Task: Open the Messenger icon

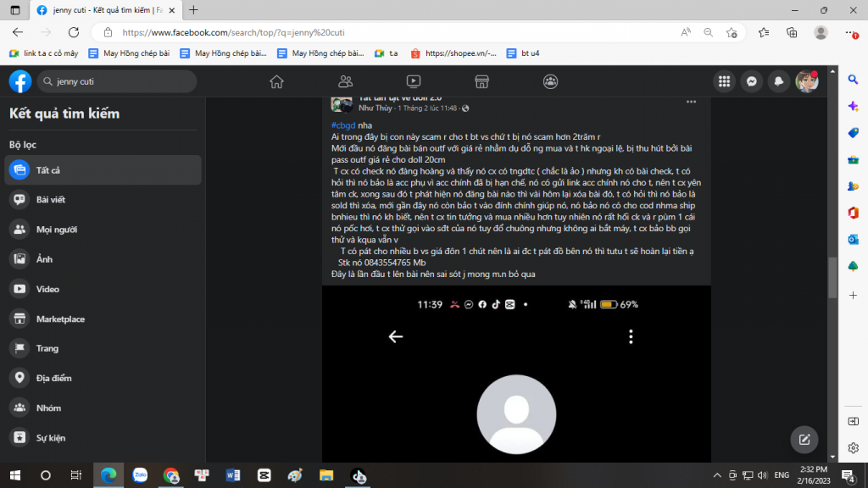Action: pos(750,81)
